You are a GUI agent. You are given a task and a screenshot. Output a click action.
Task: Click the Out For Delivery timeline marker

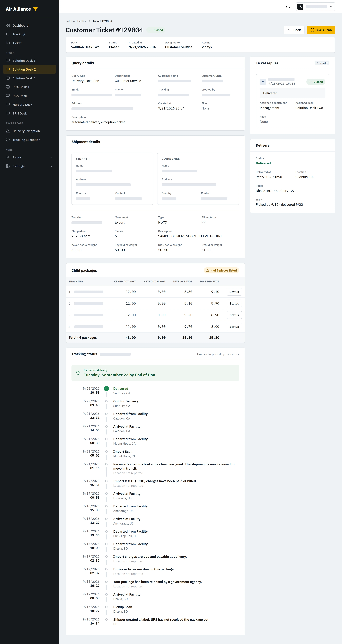click(x=106, y=401)
